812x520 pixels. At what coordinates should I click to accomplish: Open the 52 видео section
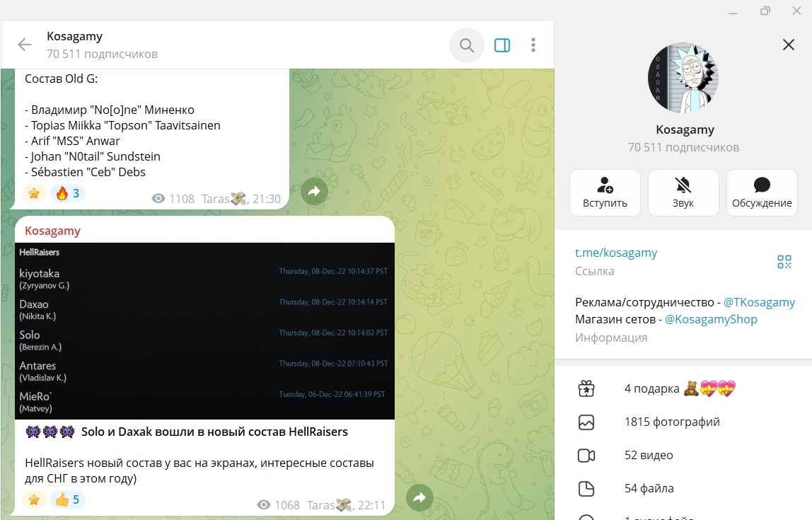[x=683, y=455]
